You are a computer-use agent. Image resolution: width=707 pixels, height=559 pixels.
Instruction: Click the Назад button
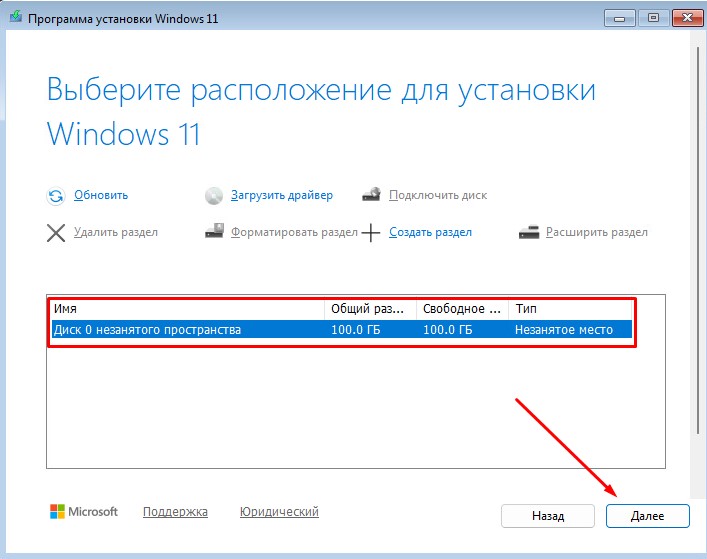tap(548, 516)
